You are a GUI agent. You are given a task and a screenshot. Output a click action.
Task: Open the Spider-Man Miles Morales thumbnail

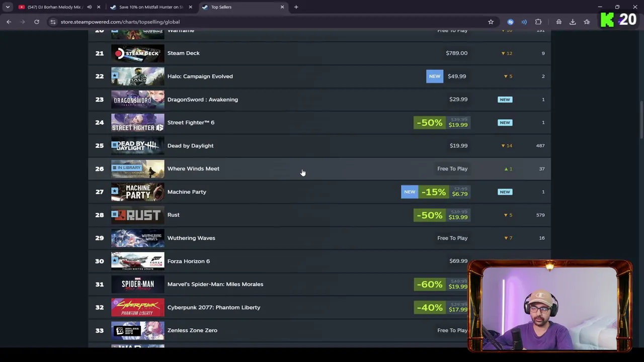pyautogui.click(x=137, y=284)
